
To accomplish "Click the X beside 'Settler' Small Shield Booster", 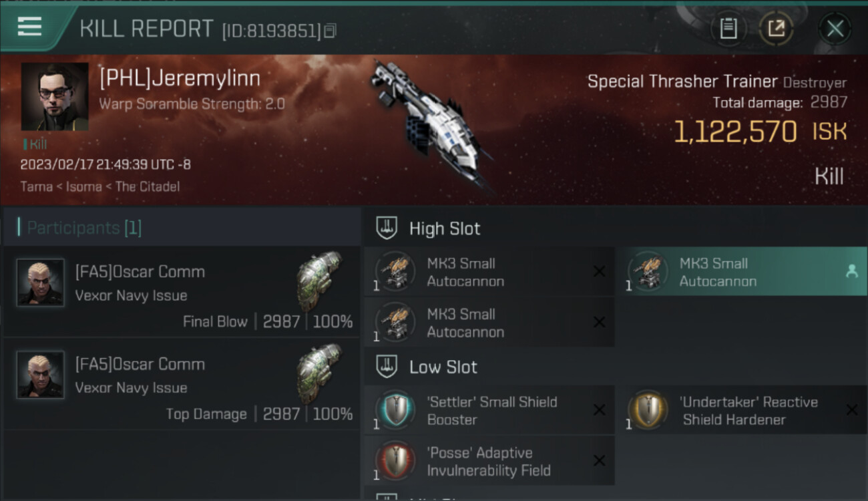I will point(600,410).
